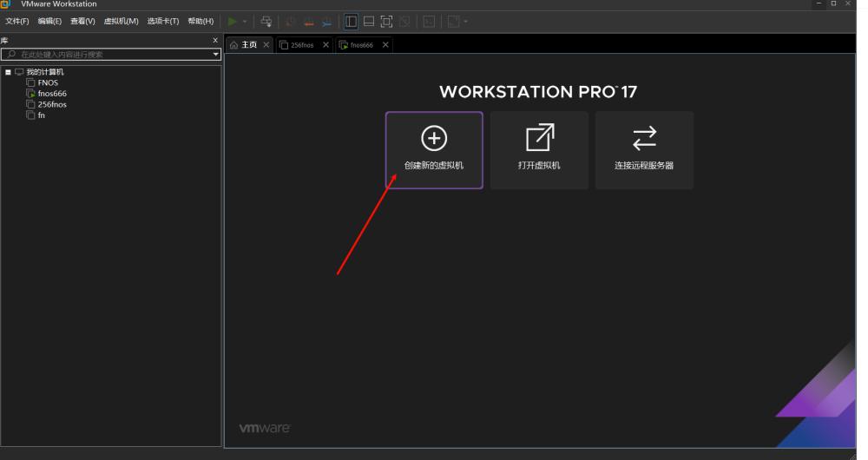This screenshot has width=868, height=460.
Task: Click the open virtual machine tile
Action: click(539, 150)
